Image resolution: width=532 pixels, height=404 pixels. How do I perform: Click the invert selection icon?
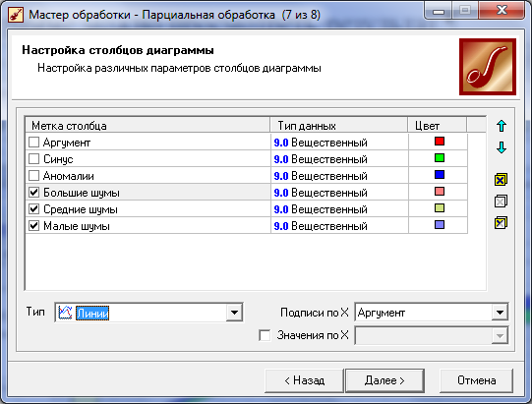point(501,223)
